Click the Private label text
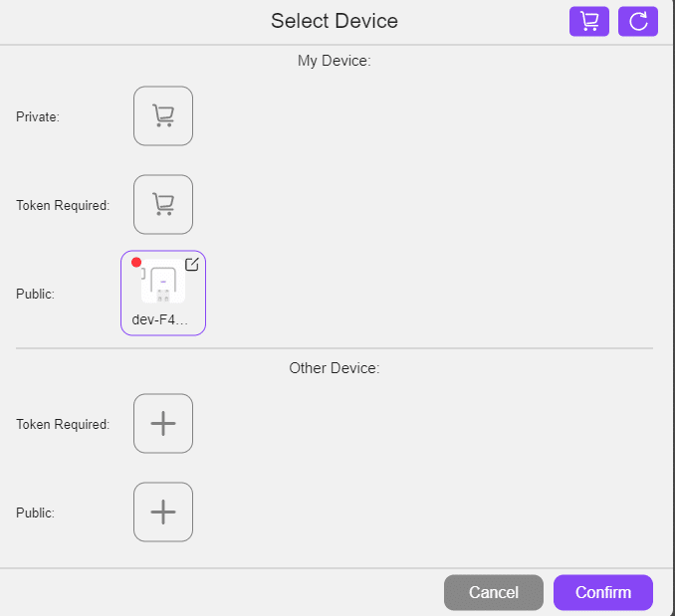 point(38,117)
